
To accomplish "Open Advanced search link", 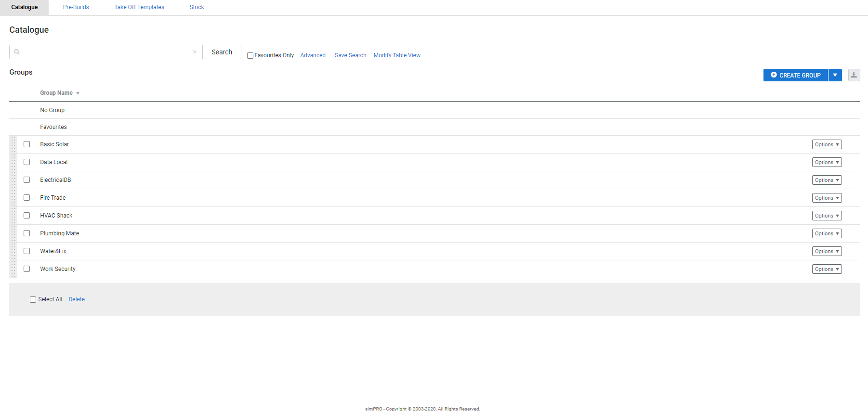I will (313, 55).
